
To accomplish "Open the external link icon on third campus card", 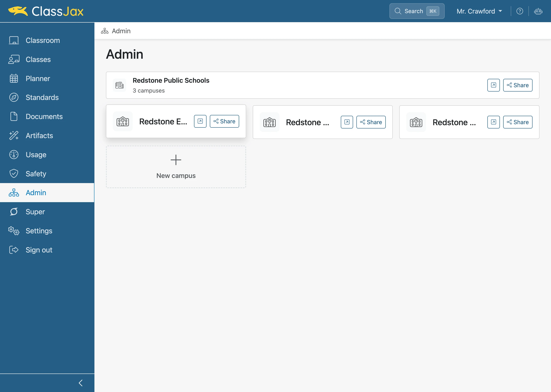I will click(493, 122).
